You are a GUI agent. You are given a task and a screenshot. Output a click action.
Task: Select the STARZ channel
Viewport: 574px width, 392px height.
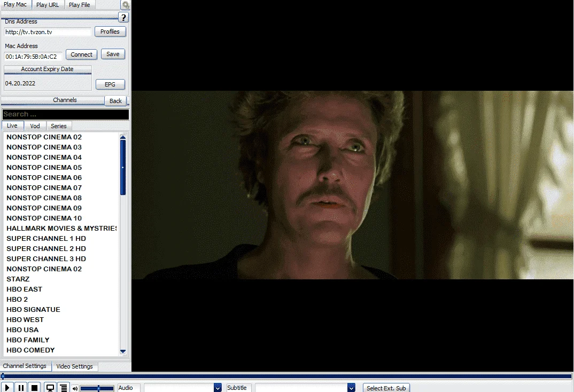18,279
